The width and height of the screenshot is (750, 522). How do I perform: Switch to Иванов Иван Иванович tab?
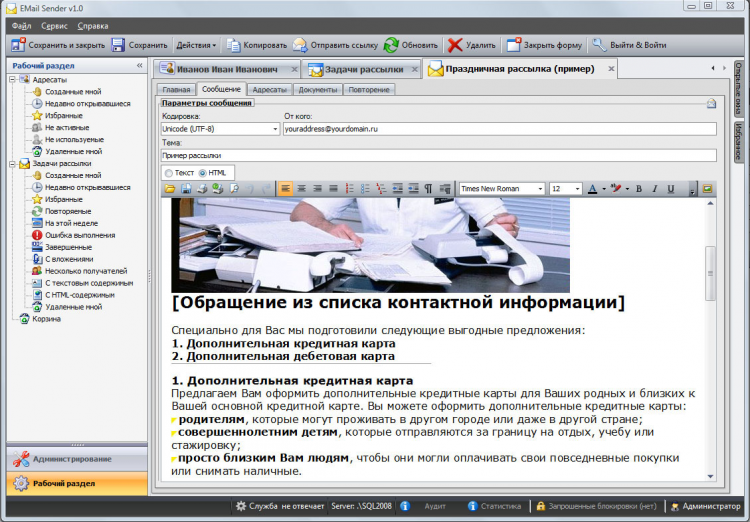coord(227,69)
